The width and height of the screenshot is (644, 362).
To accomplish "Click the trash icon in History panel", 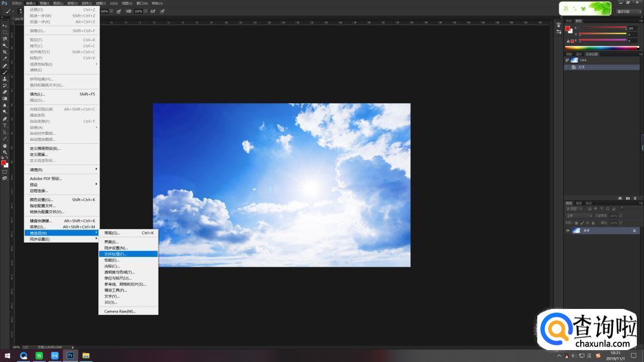I will click(635, 198).
